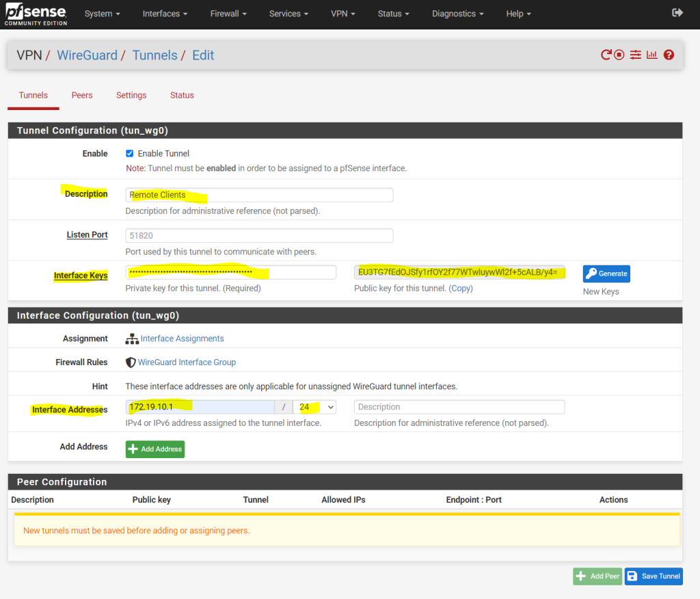Screen dimensions: 700x599
Task: Open the Interface Assignments link
Action: [x=182, y=338]
